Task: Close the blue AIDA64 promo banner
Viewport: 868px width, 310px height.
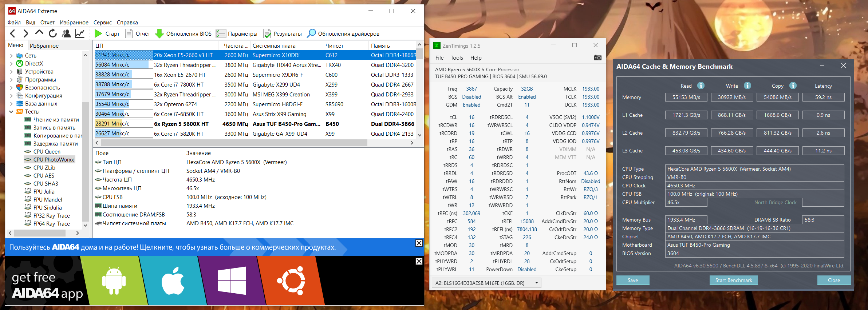Action: [x=419, y=243]
